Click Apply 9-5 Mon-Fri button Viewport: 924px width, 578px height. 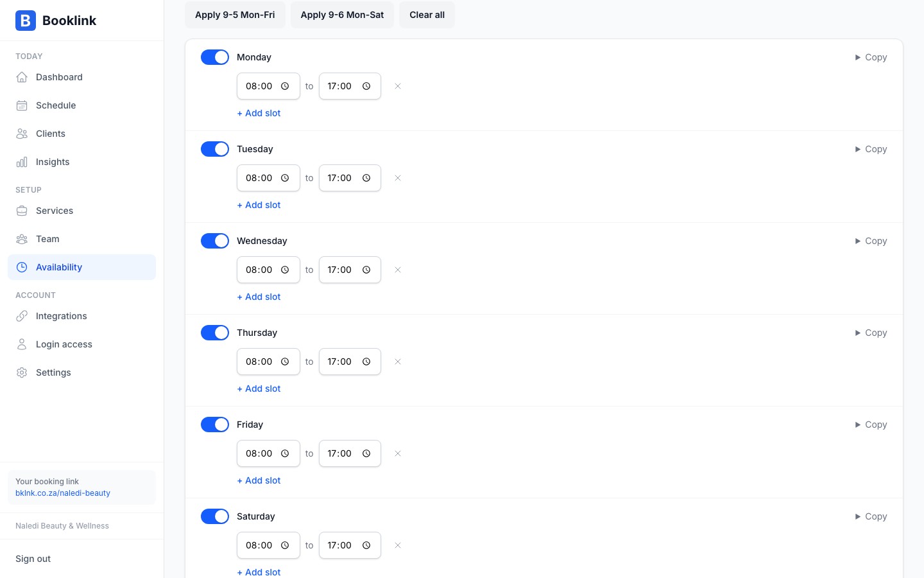(x=235, y=15)
